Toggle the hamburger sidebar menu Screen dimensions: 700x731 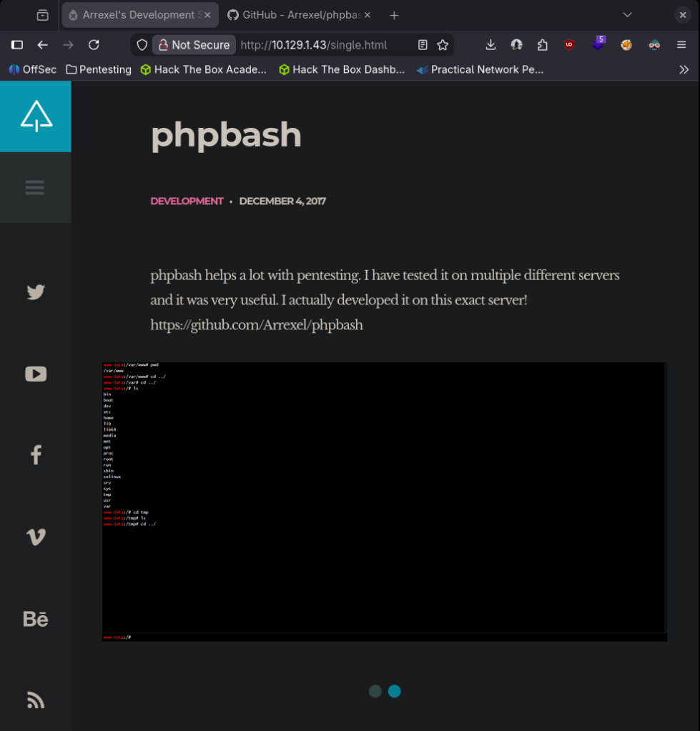point(35,188)
